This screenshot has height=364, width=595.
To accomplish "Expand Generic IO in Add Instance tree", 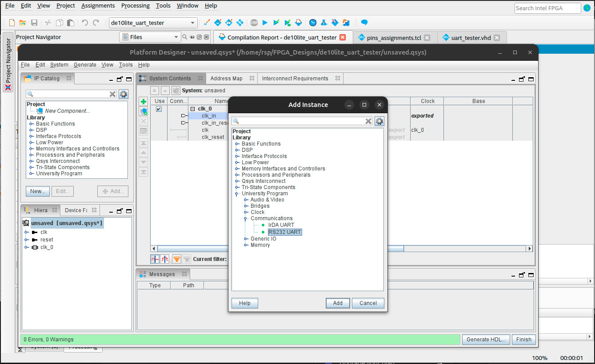I will coord(246,239).
